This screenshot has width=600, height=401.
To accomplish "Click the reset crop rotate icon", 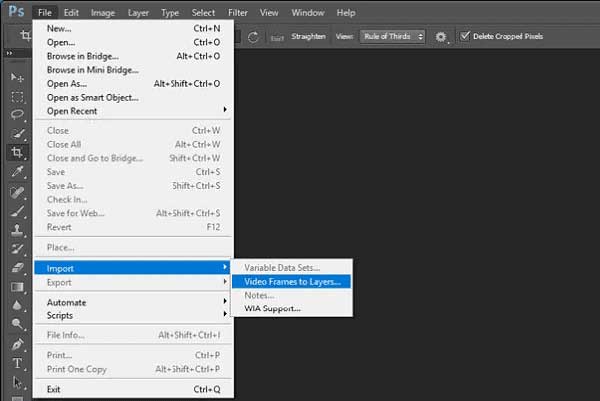I will pyautogui.click(x=253, y=37).
